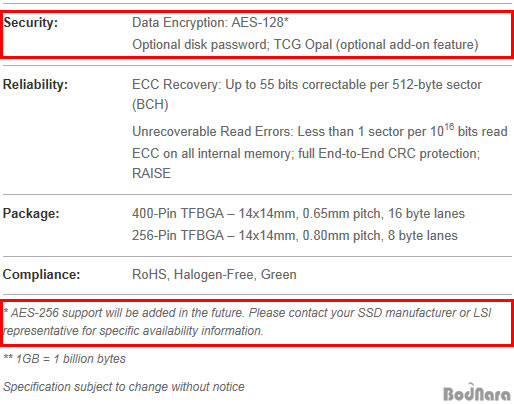Viewport: 514px width, 404px height.
Task: Select the Reliability label
Action: click(x=35, y=84)
